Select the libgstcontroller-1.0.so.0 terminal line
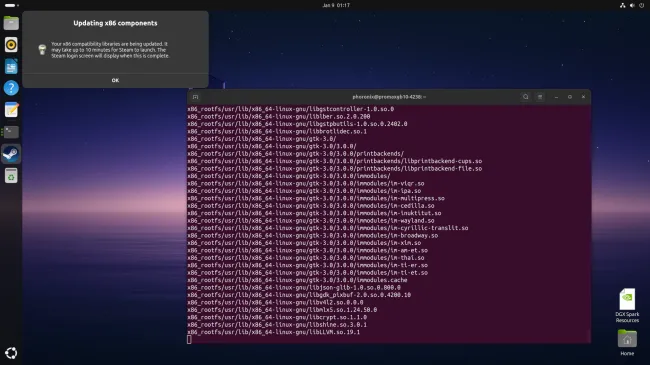This screenshot has width=650, height=365. (291, 109)
